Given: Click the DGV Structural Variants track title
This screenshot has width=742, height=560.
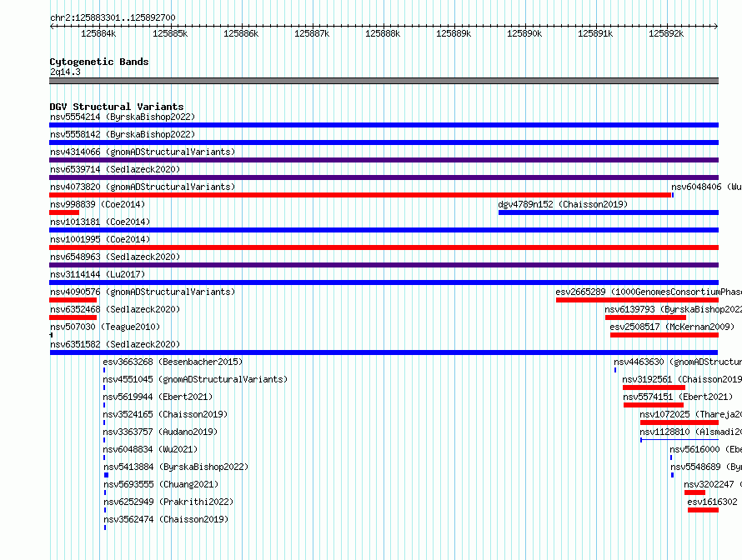Looking at the screenshot, I should (x=117, y=107).
